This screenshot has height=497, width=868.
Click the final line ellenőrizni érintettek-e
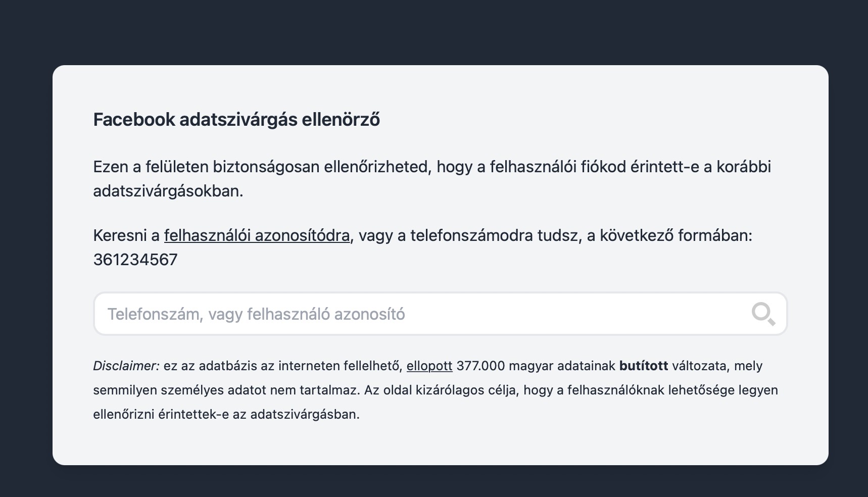(226, 414)
